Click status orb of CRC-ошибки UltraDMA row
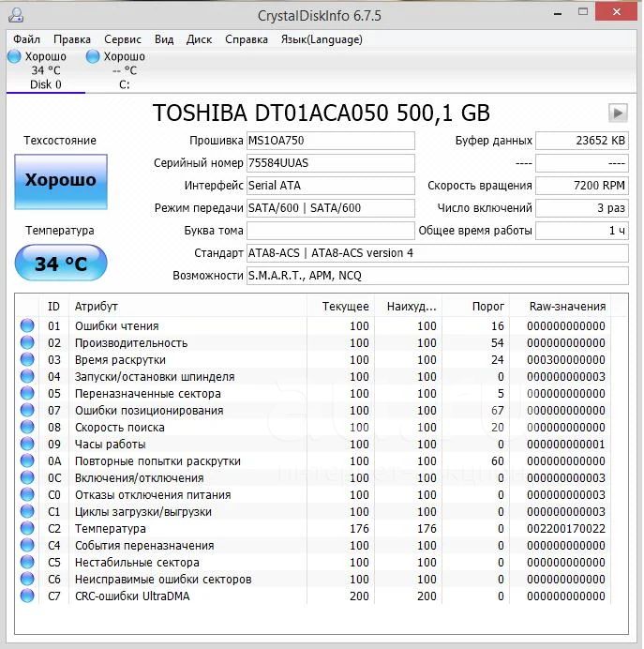This screenshot has height=649, width=644. pyautogui.click(x=27, y=596)
